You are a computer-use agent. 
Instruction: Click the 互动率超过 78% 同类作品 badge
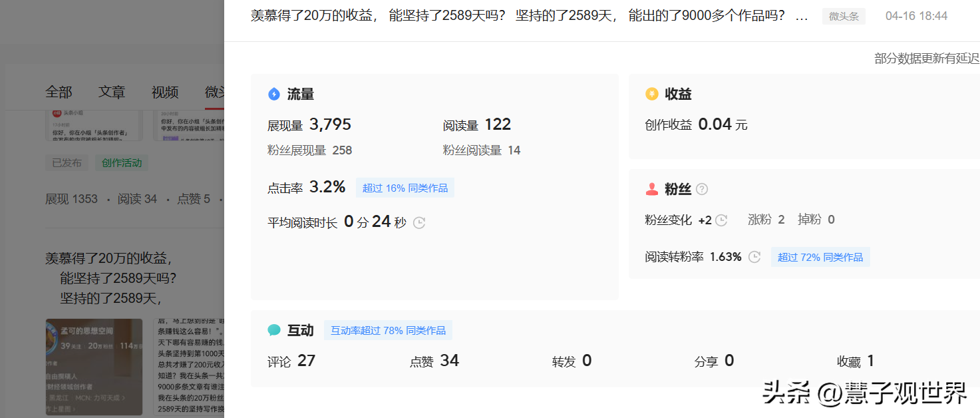pyautogui.click(x=388, y=329)
